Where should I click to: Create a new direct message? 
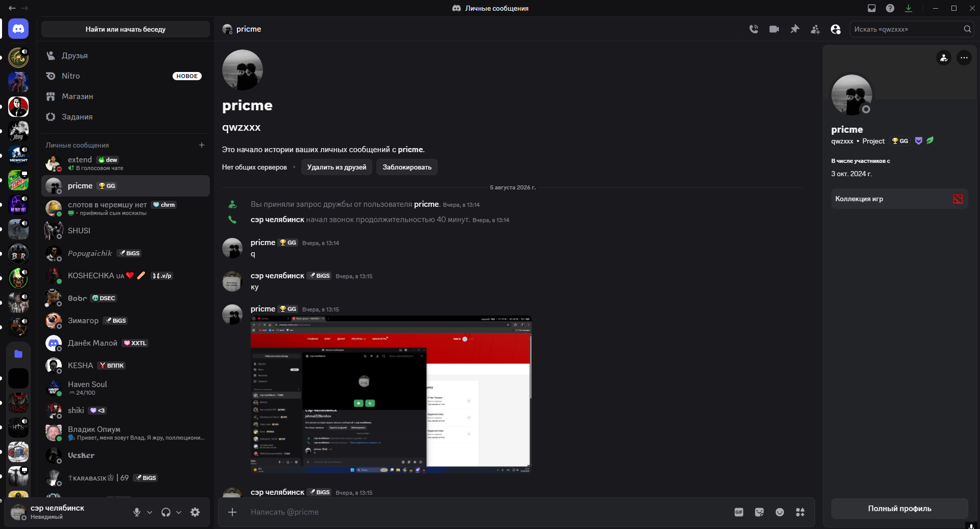(202, 145)
